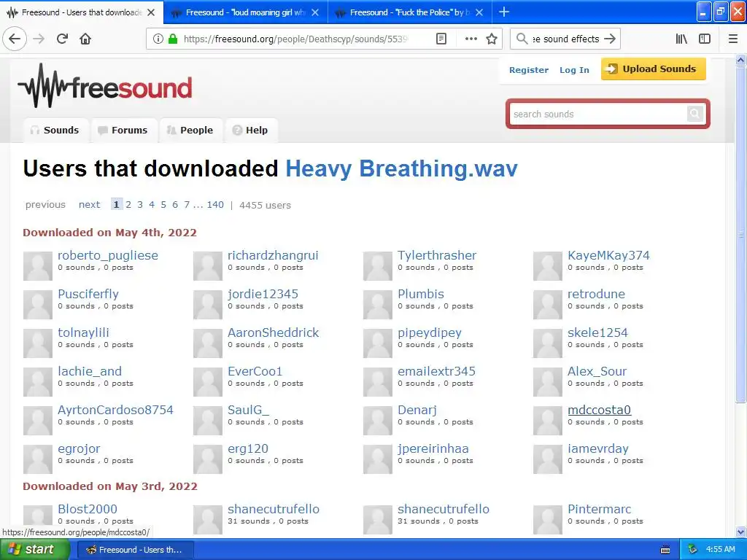This screenshot has height=560, width=747.
Task: Click the system tray network icon
Action: pyautogui.click(x=693, y=550)
